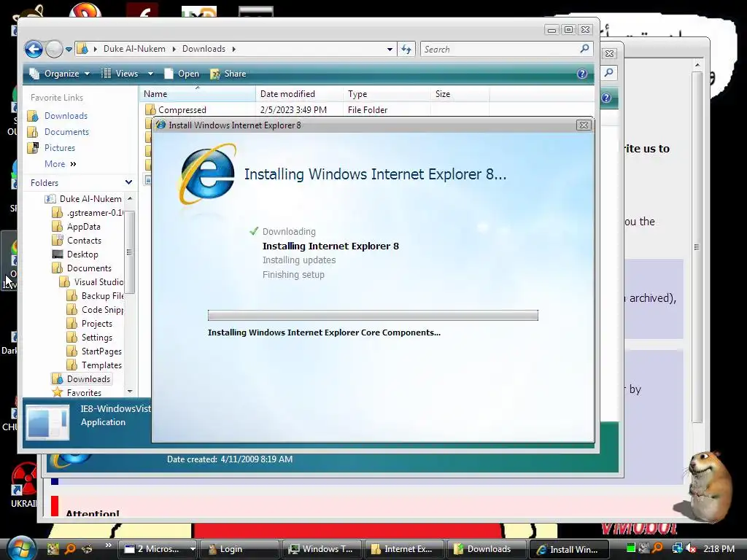Sort by the Size column header
Screen dimensions: 747x560
460,94
